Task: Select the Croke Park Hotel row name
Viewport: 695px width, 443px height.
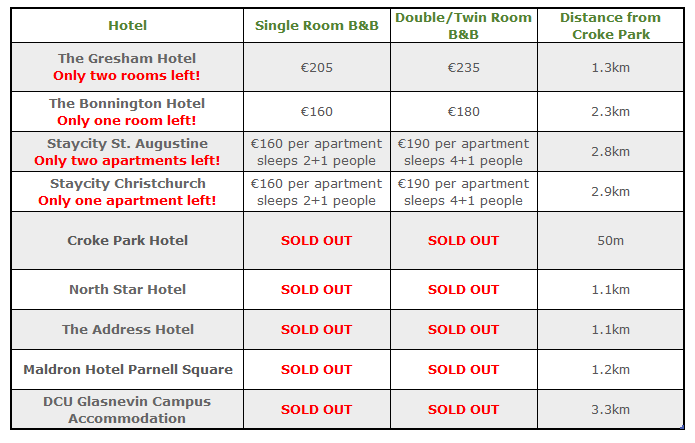Action: click(127, 240)
